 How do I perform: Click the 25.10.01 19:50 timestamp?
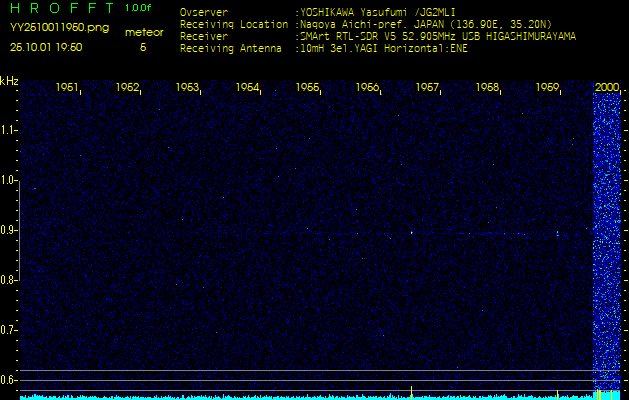tap(46, 46)
